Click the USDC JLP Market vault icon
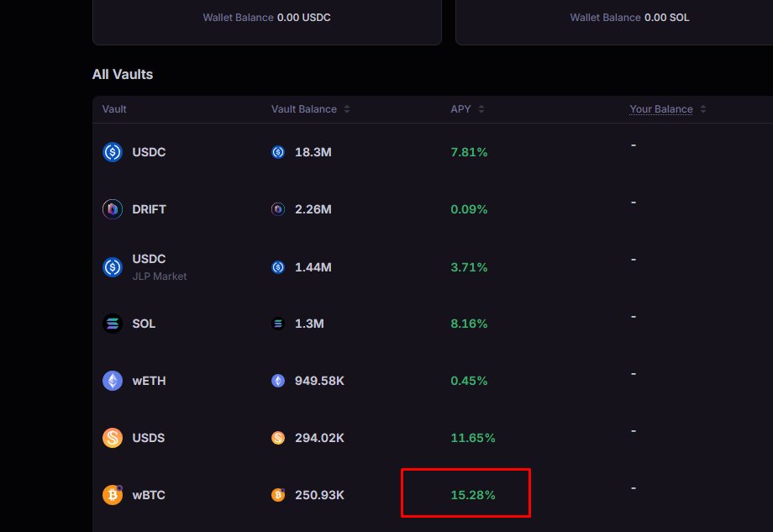773x532 pixels. tap(113, 266)
